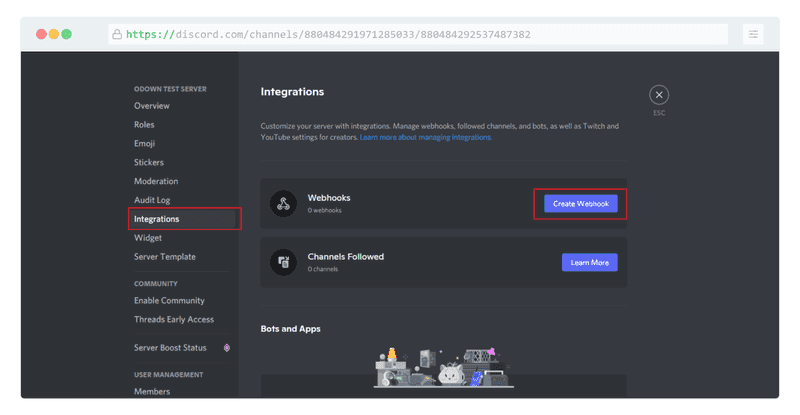This screenshot has height=415, width=800.
Task: Click the Server Boost Status gem icon
Action: [227, 348]
